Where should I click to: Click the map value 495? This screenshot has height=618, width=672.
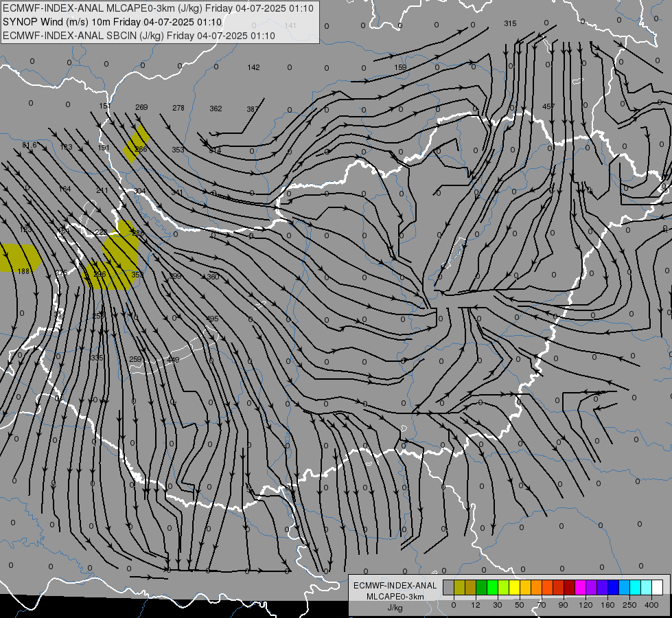pyautogui.click(x=212, y=319)
